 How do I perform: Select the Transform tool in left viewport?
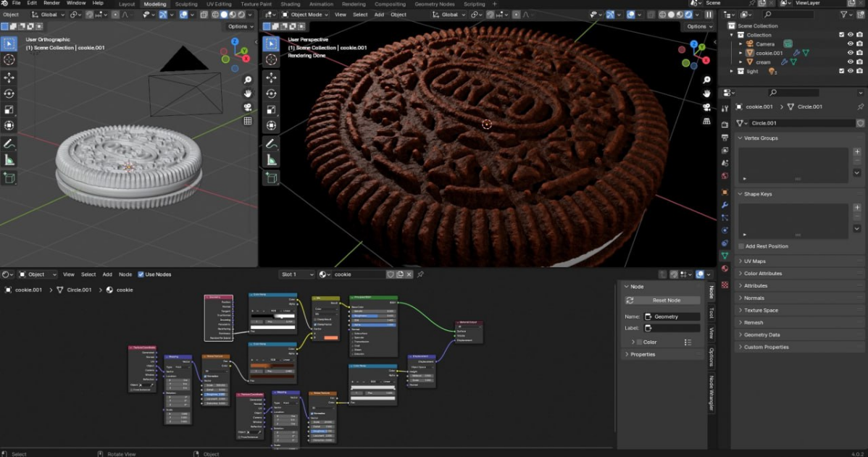[x=9, y=125]
